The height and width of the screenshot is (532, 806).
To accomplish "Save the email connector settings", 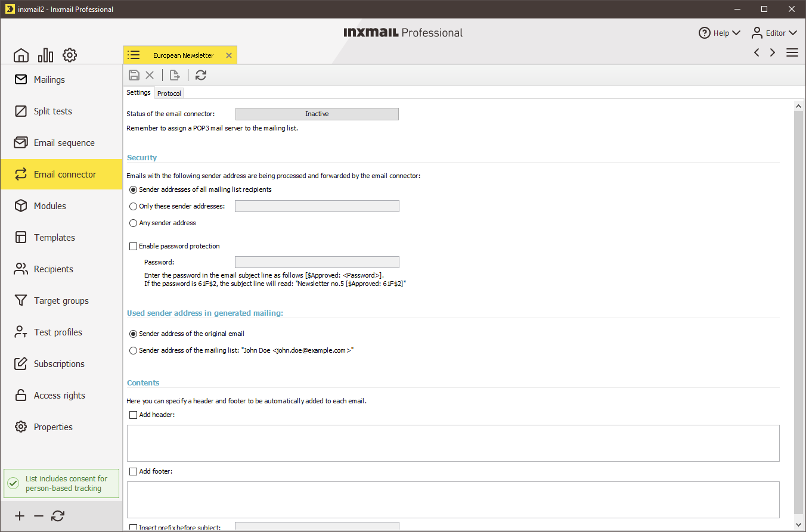I will click(134, 75).
